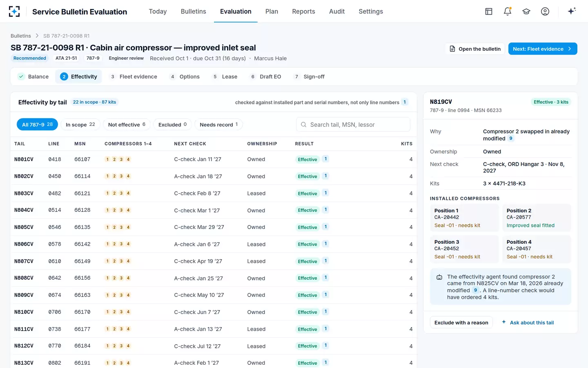588x368 pixels.
Task: Open citation badge in N803CV result cell
Action: (x=325, y=193)
